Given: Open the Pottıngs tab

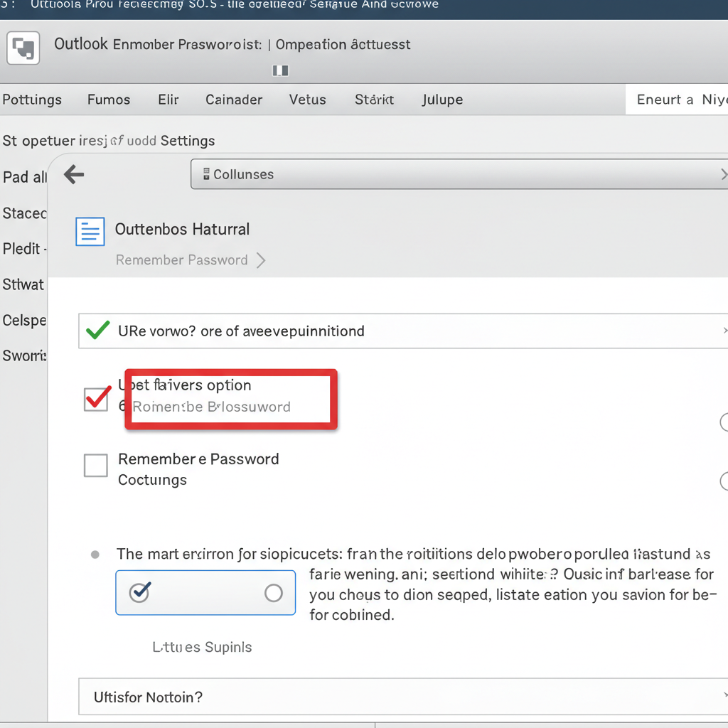Looking at the screenshot, I should point(31,100).
